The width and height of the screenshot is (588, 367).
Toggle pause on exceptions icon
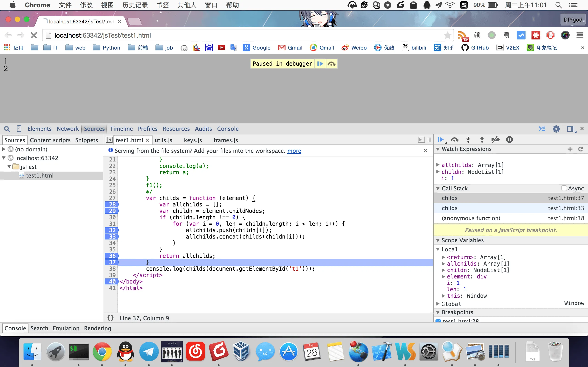pos(509,140)
